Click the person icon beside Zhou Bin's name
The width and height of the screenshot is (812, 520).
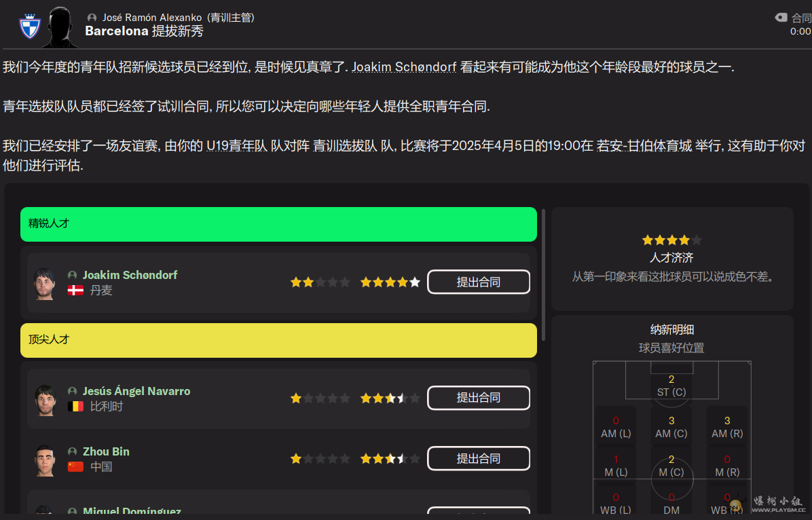73,452
